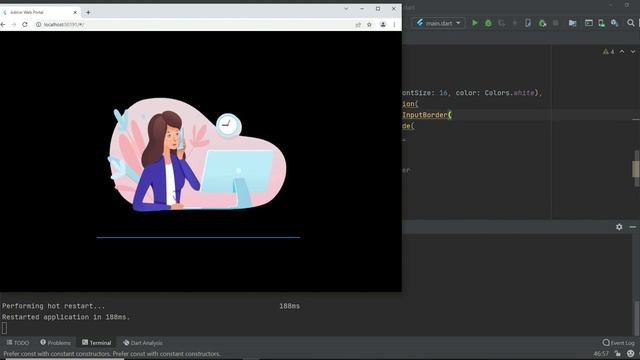Start debugging with the green bug icon
The width and height of the screenshot is (640, 360).
488,23
